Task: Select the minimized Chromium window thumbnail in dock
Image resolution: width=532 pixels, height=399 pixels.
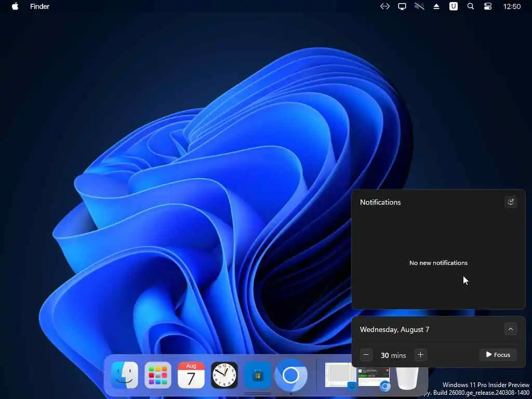Action: pyautogui.click(x=374, y=377)
